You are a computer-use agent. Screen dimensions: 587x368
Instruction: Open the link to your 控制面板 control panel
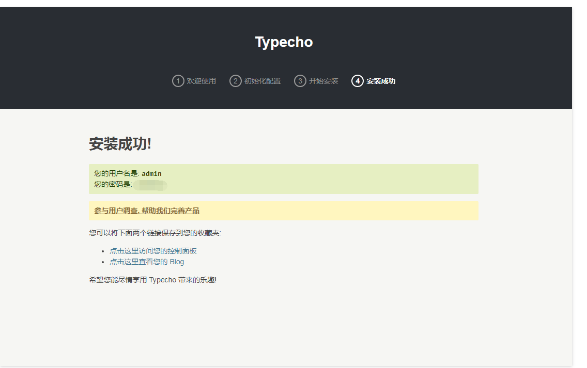[x=153, y=251]
